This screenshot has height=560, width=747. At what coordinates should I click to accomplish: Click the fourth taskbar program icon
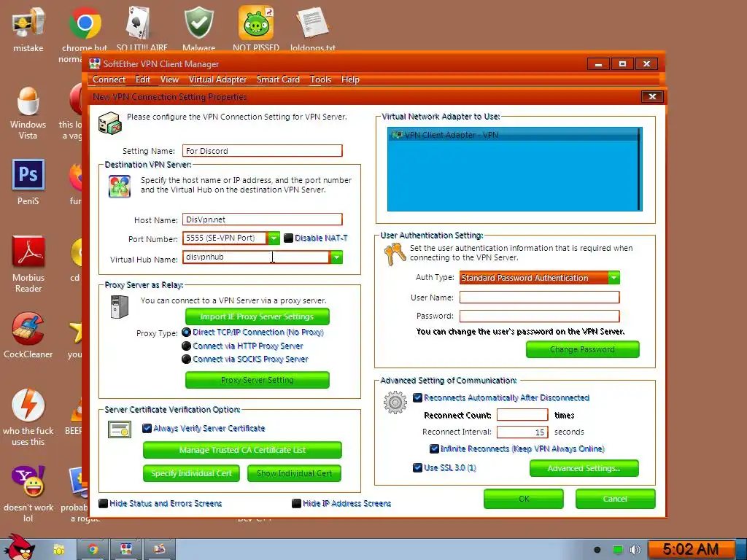159,550
